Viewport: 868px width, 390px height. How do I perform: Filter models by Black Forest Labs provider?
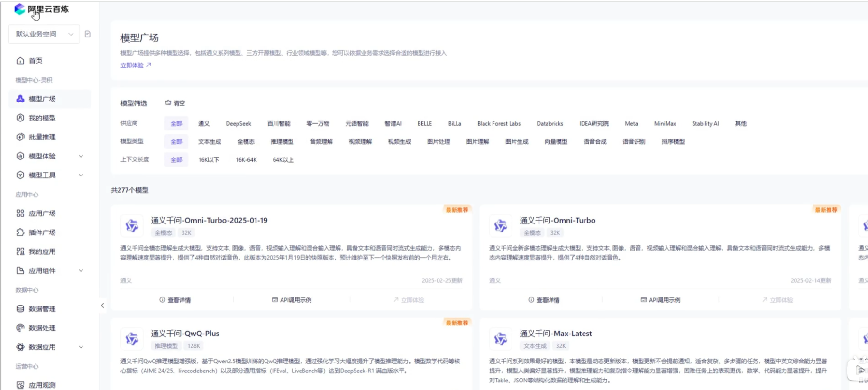(499, 123)
